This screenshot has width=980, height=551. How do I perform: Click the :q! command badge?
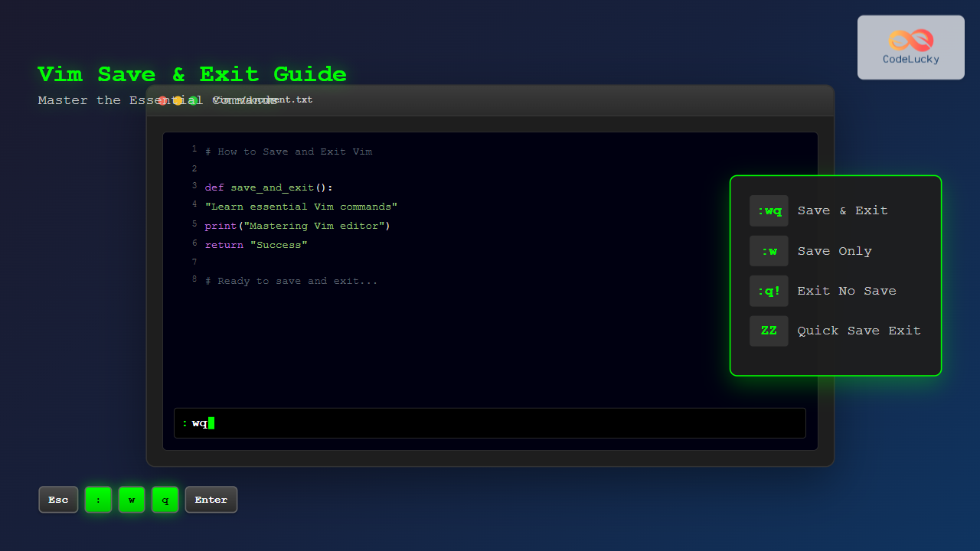(769, 291)
